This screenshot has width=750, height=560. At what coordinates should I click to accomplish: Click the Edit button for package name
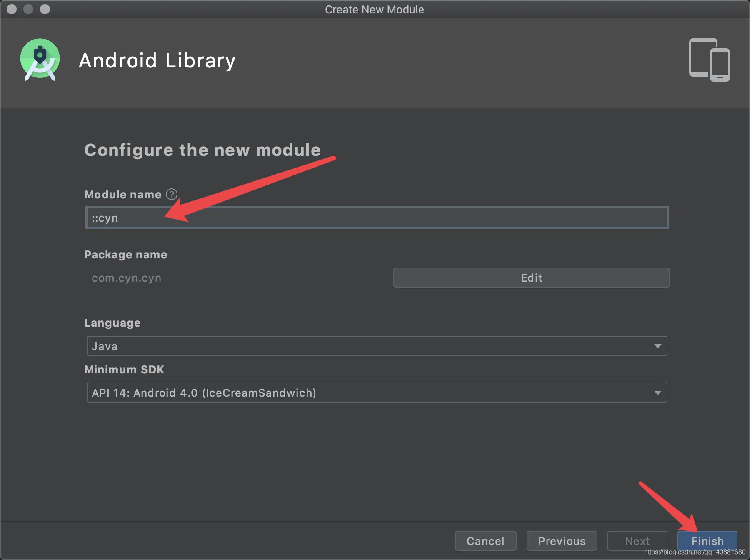click(531, 277)
